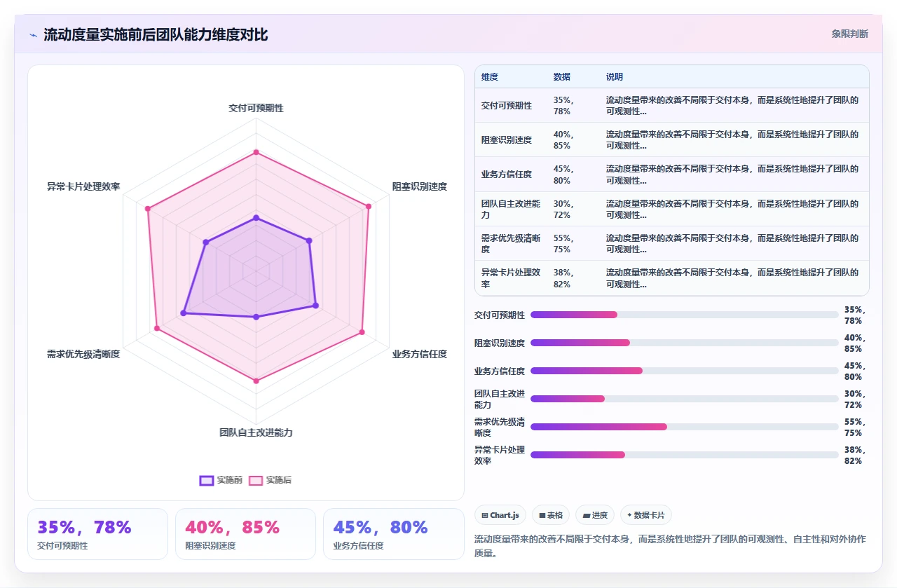Image resolution: width=897 pixels, height=588 pixels.
Task: Click the 异常卡片处理效率 label on the radar chart
Action: click(x=83, y=186)
